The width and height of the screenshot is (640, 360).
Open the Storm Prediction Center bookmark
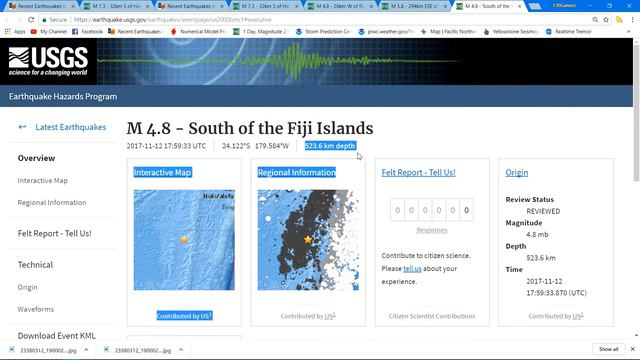[x=323, y=31]
